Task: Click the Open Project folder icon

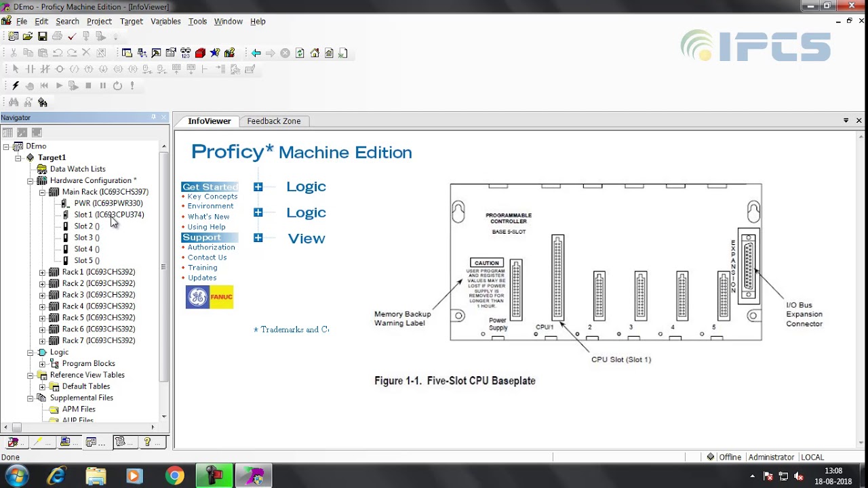Action: (x=28, y=36)
